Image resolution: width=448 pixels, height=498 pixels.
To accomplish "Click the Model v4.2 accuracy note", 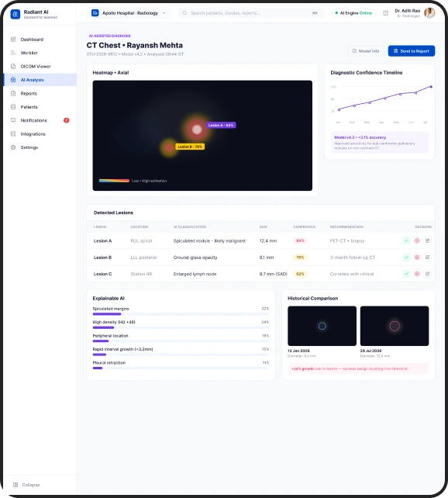I will (380, 143).
